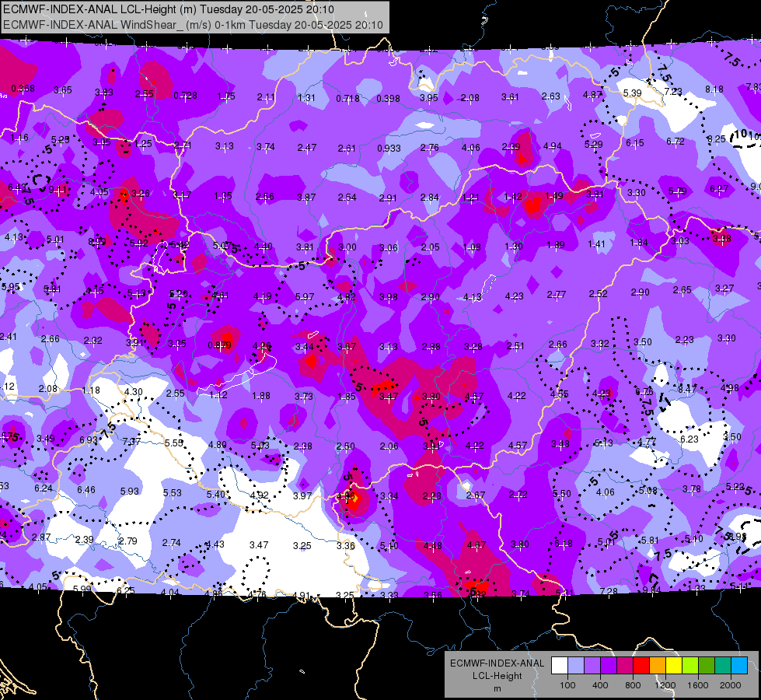The image size is (761, 700).
Task: Click the grid value 3.36
Action: (x=346, y=545)
